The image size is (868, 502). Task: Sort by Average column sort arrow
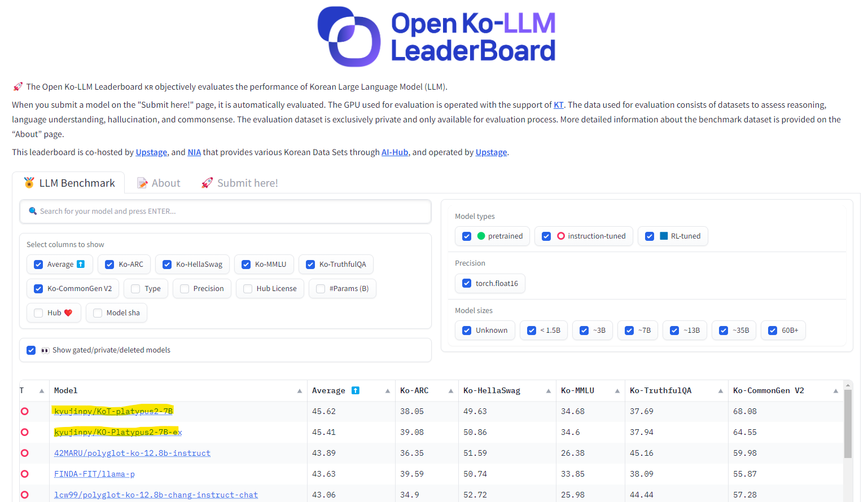[388, 391]
